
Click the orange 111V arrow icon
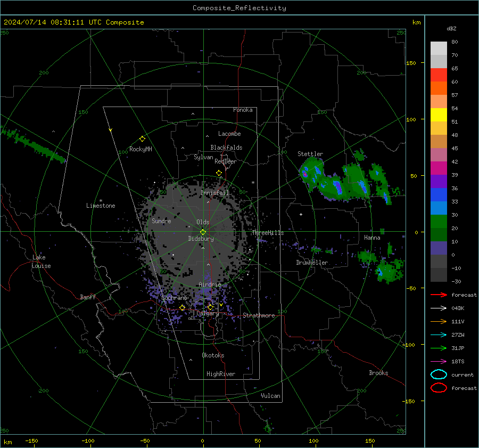[439, 321]
